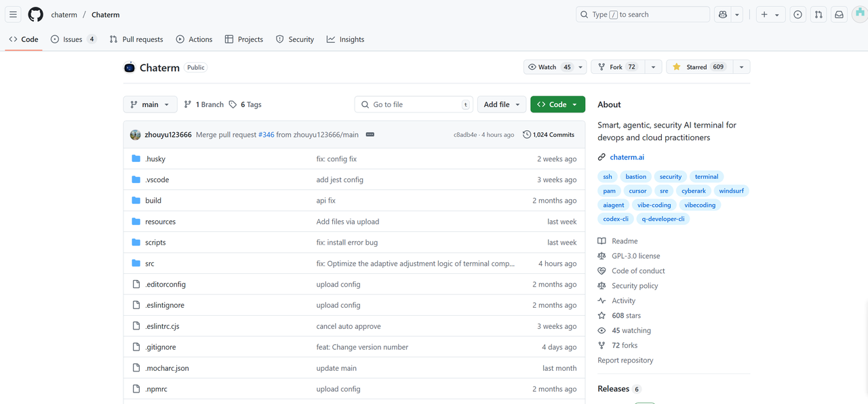The image size is (868, 404).
Task: Click the Chaterm repository avatar icon
Action: click(129, 67)
